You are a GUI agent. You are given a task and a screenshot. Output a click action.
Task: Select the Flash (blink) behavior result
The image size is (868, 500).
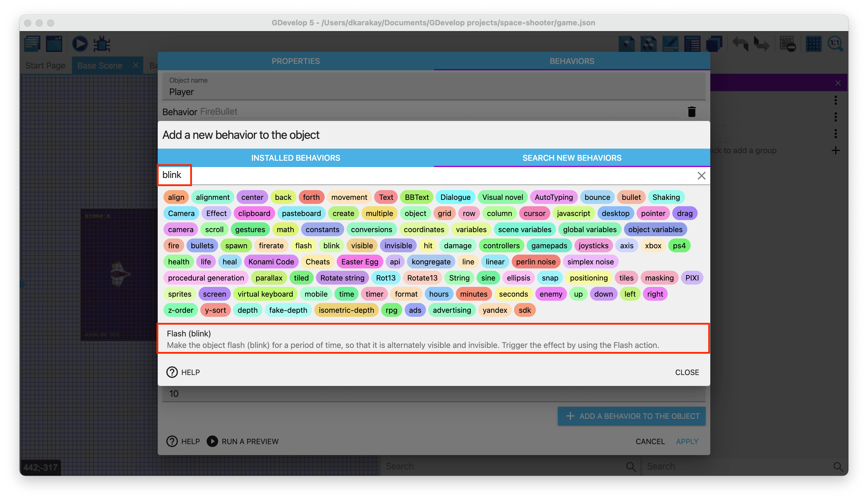coord(433,339)
